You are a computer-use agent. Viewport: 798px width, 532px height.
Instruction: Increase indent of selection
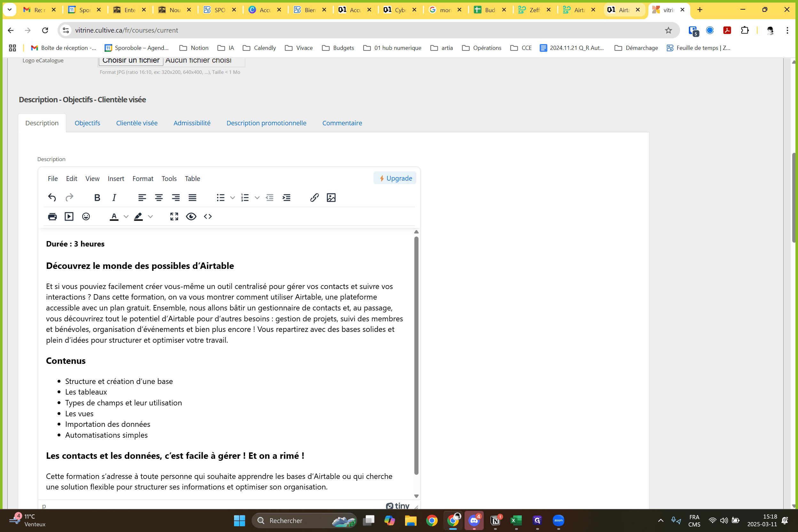286,198
